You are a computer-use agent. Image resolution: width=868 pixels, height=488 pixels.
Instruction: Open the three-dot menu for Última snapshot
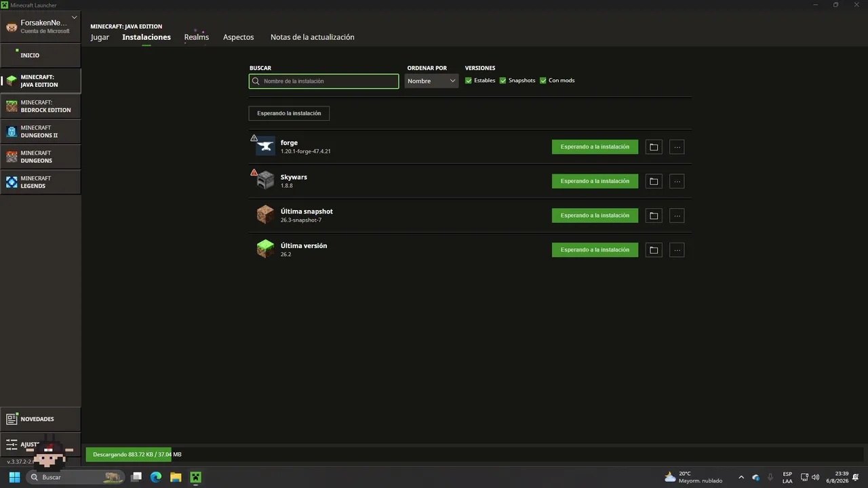677,216
